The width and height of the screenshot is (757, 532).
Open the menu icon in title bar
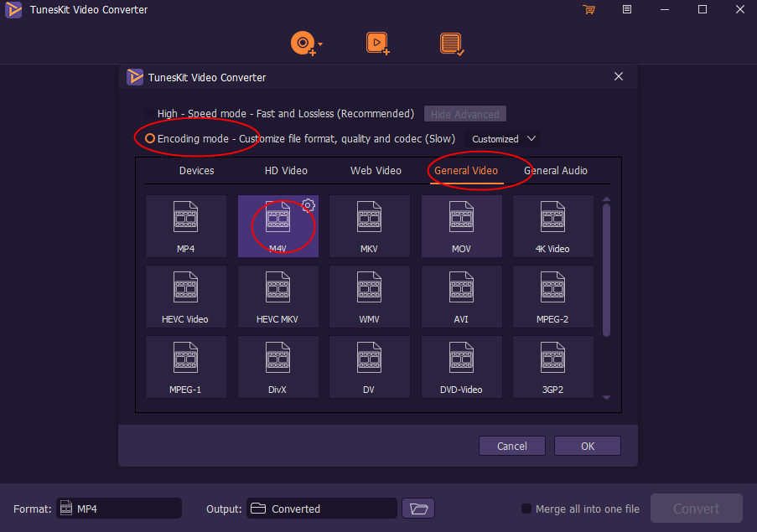pyautogui.click(x=627, y=10)
